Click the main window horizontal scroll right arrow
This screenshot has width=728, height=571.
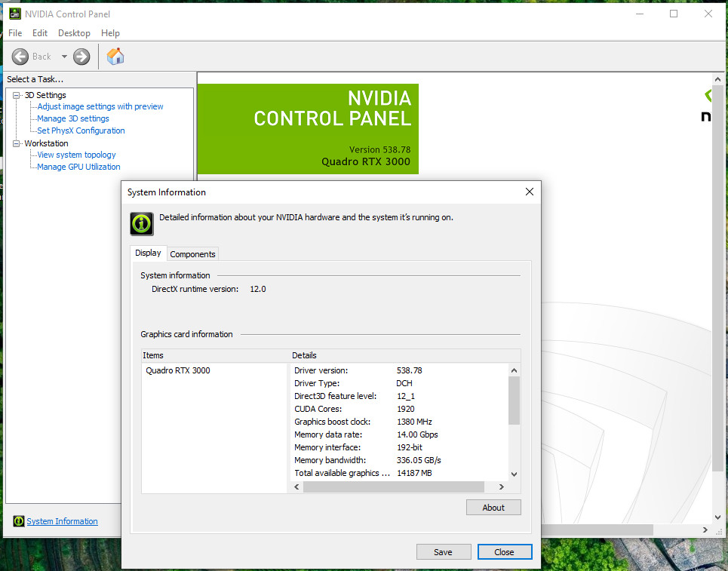705,530
